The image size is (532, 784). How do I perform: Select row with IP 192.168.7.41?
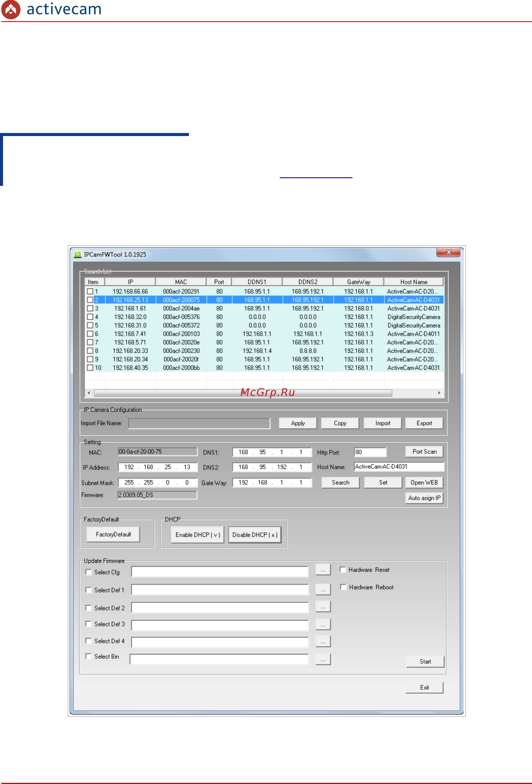point(264,334)
